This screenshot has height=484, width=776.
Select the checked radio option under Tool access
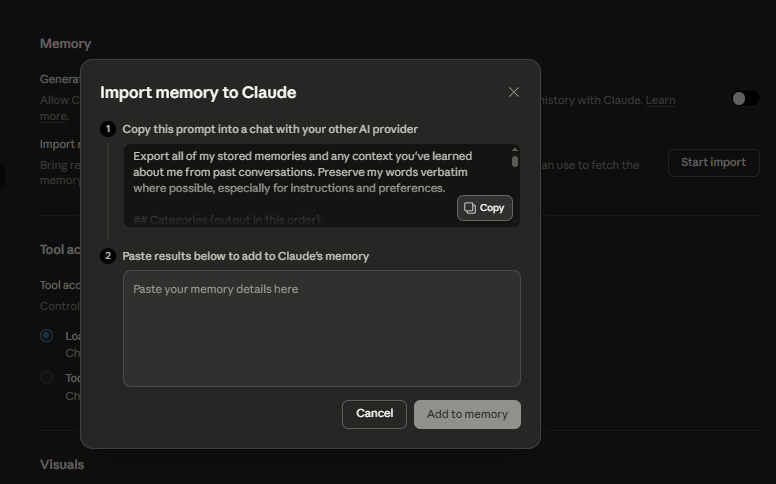pos(46,336)
